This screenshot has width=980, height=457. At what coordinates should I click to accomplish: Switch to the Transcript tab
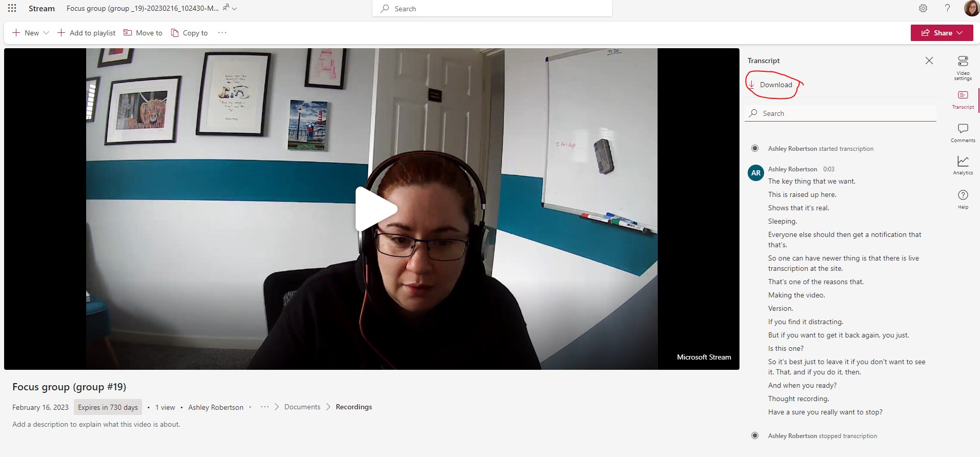963,100
